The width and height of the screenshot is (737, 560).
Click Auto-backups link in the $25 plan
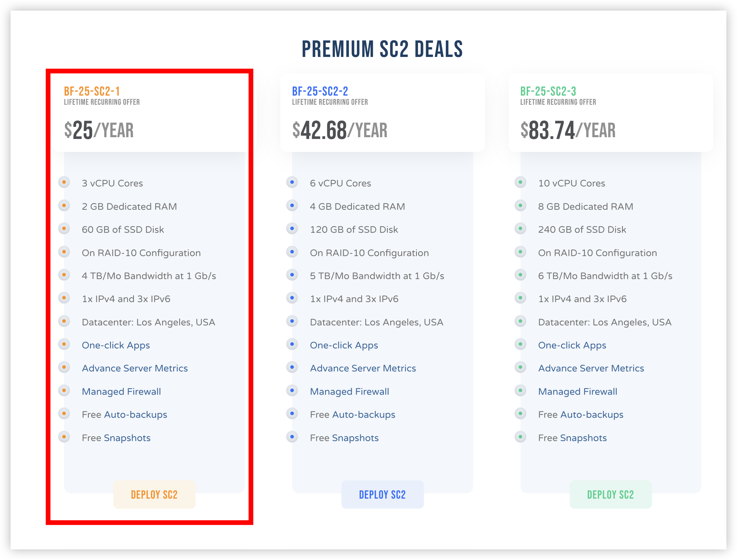click(135, 414)
